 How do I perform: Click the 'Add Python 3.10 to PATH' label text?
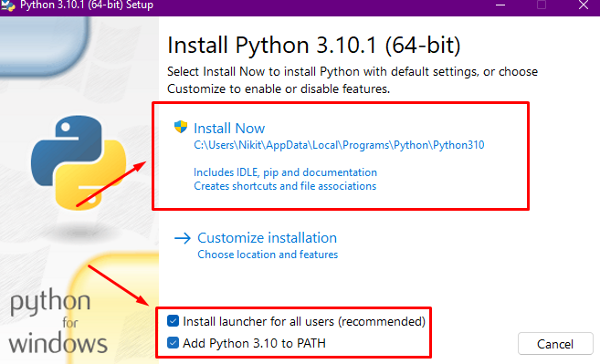tap(254, 343)
